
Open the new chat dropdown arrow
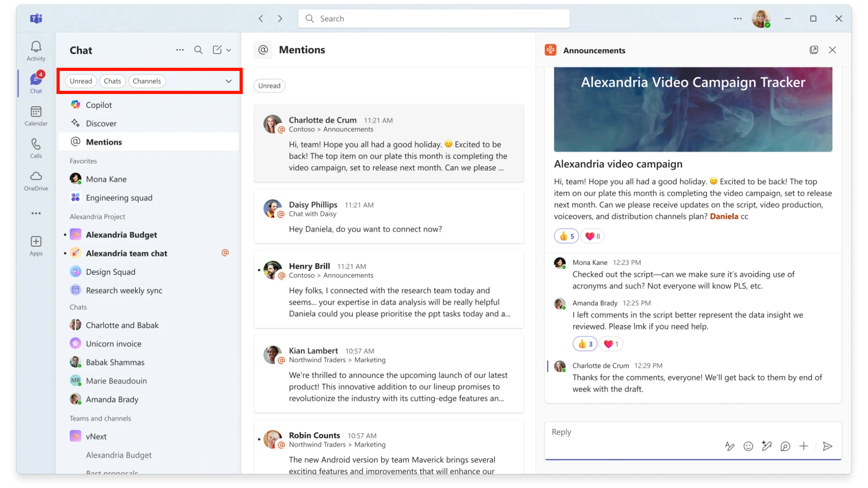click(228, 50)
